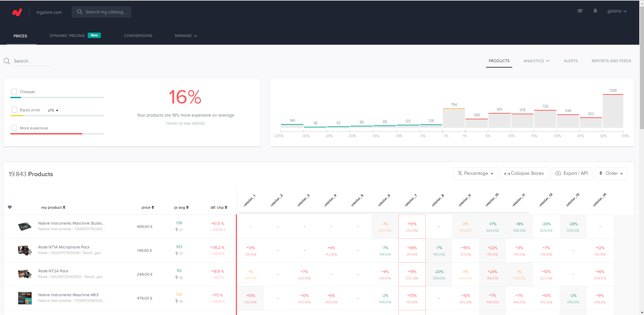
Task: Sort by my product column
Action: (x=53, y=207)
